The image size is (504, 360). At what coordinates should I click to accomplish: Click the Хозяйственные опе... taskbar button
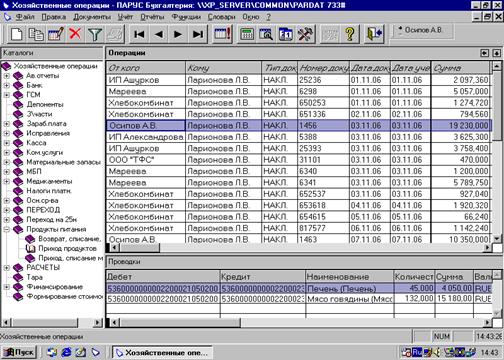[x=162, y=352]
